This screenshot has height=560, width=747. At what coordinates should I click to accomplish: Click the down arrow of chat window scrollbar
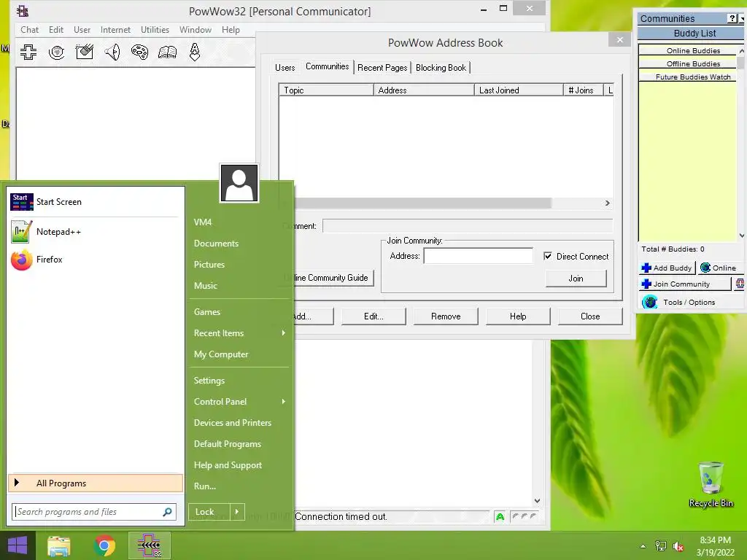(538, 500)
